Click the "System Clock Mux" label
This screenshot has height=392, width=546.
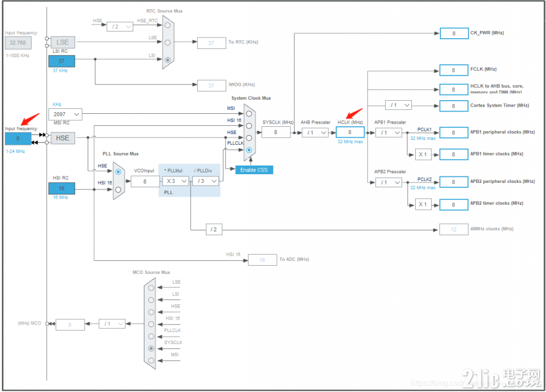251,98
